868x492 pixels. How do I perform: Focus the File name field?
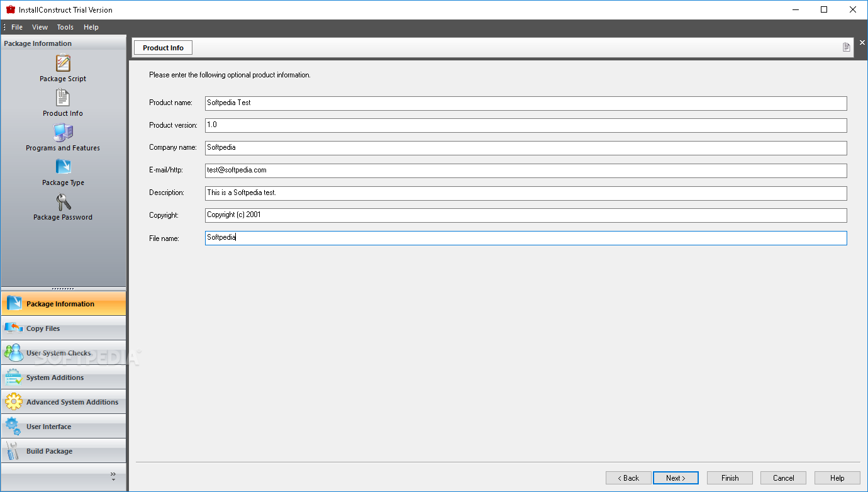pyautogui.click(x=526, y=238)
